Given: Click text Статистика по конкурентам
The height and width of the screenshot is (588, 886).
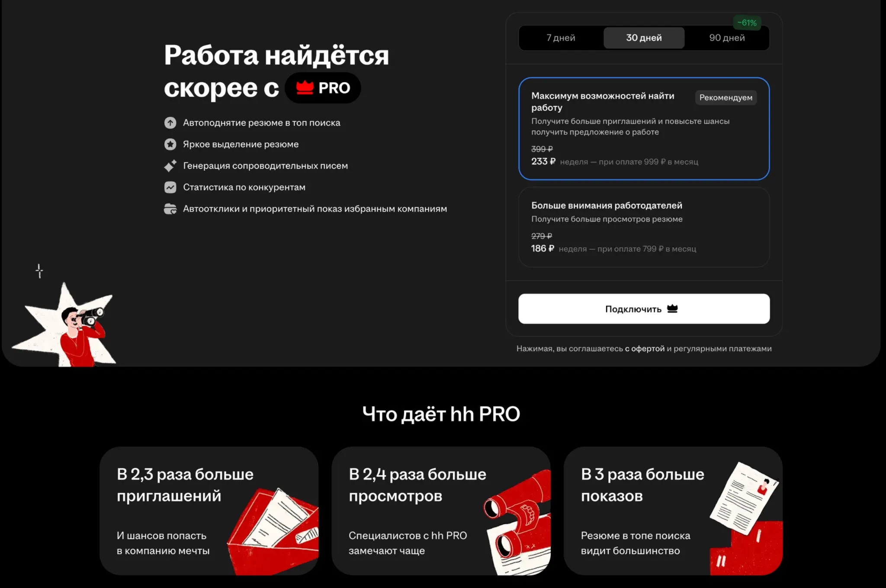Looking at the screenshot, I should click(244, 187).
